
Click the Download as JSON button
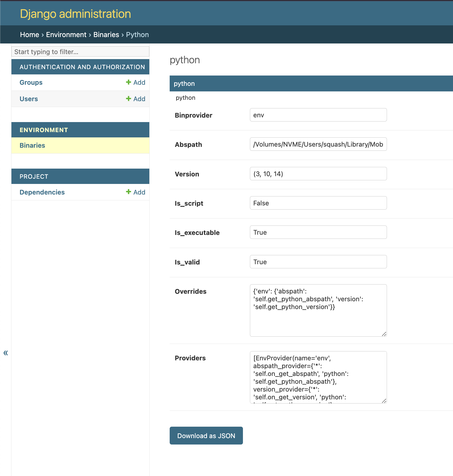(x=206, y=436)
